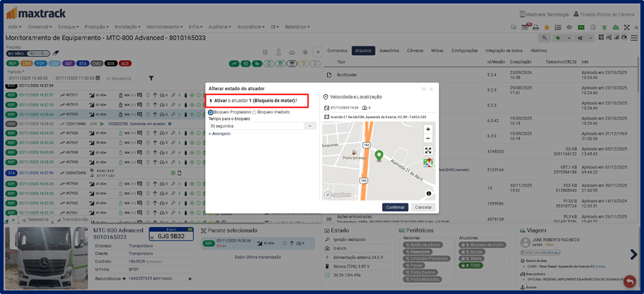Click the Cancelar button
The width and height of the screenshot is (644, 294).
[x=424, y=207]
